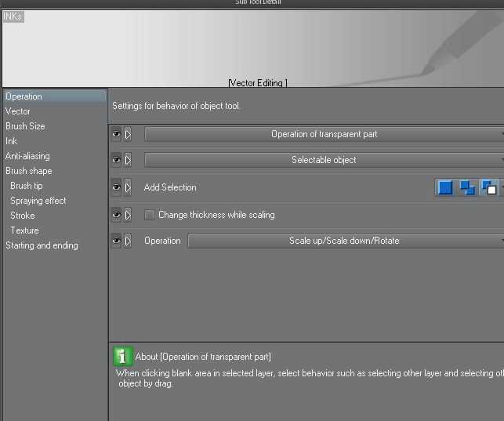The width and height of the screenshot is (504, 421).
Task: Click the brush stroke preview area
Action: [253, 48]
